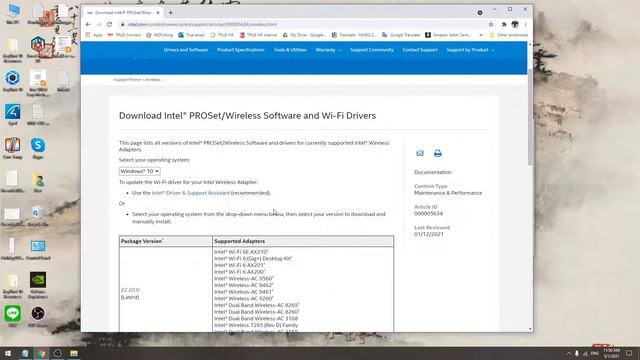Click the taskbar clock and date
This screenshot has width=640, height=360.
(x=612, y=353)
